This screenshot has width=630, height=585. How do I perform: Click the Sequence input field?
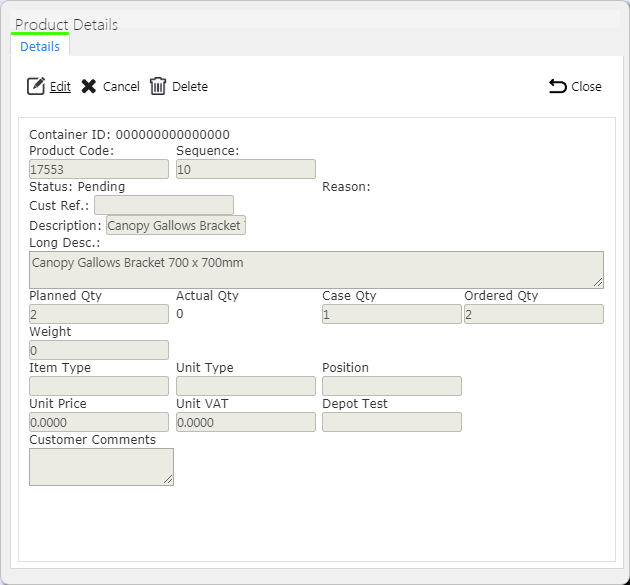pyautogui.click(x=246, y=169)
